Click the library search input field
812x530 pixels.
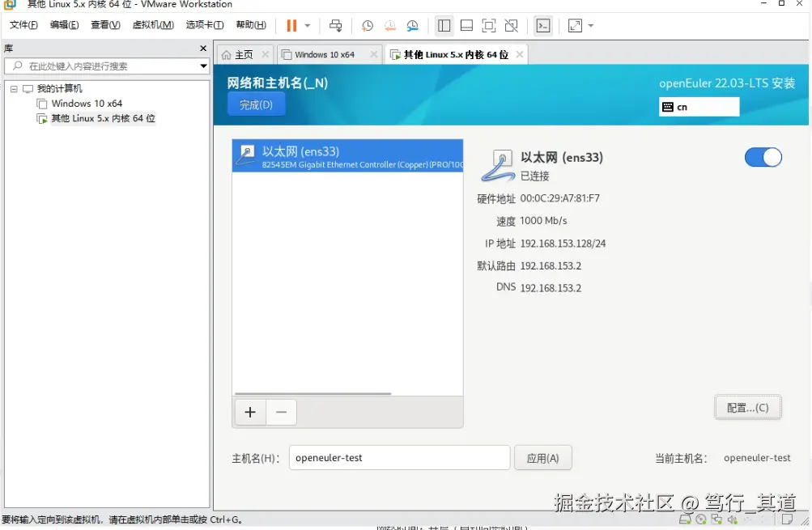106,66
